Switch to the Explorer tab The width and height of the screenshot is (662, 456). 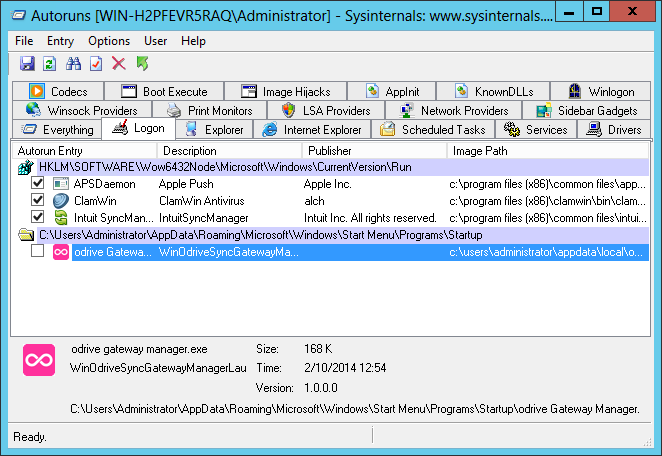click(x=214, y=129)
